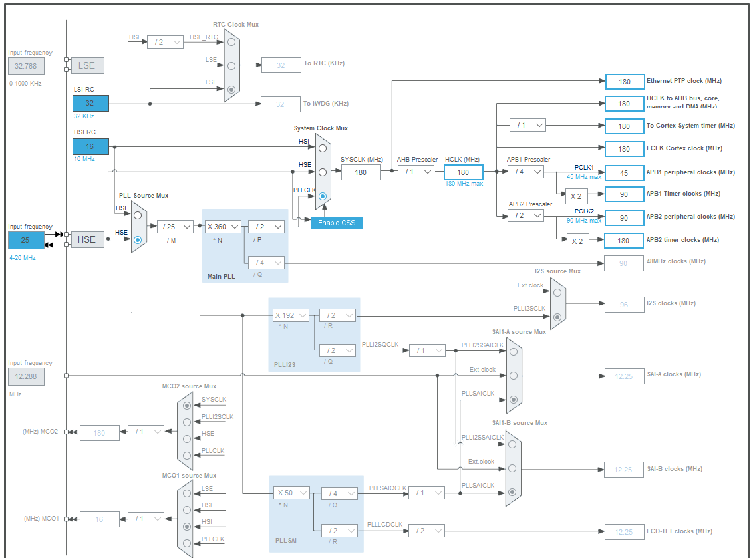Image resolution: width=753 pixels, height=560 pixels.
Task: Select Ext.clock in I2S source Mux
Action: click(557, 293)
